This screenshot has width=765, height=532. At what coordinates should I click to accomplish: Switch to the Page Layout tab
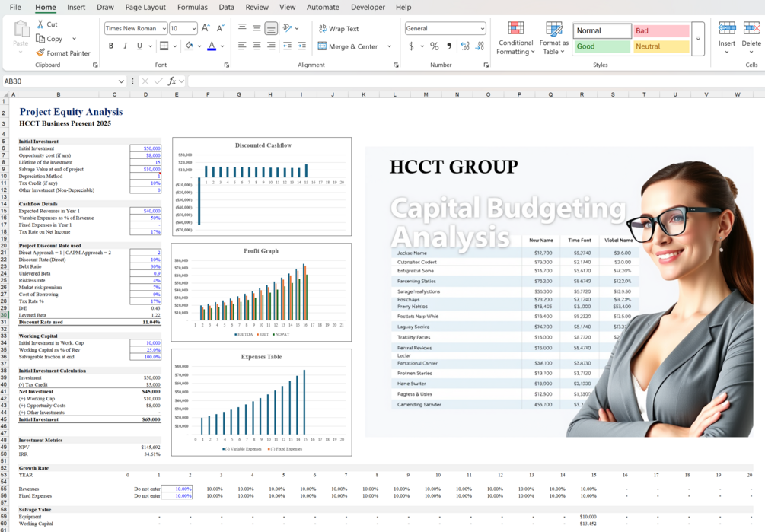point(145,8)
